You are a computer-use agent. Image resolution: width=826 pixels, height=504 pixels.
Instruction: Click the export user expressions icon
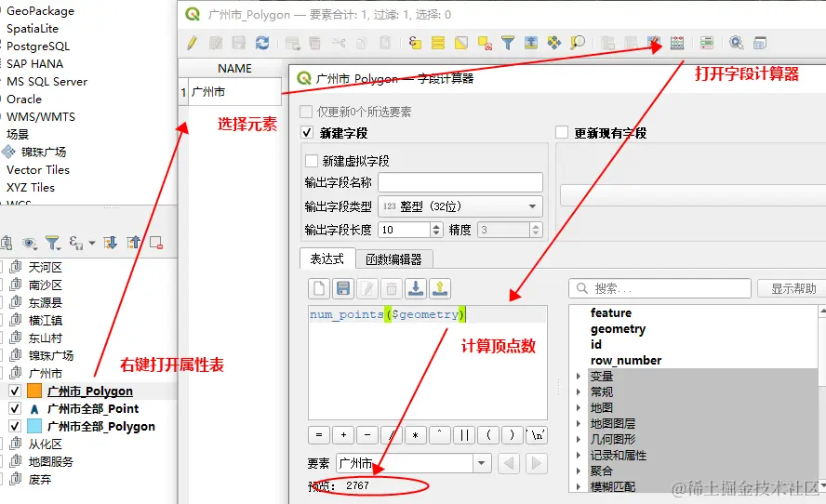440,288
